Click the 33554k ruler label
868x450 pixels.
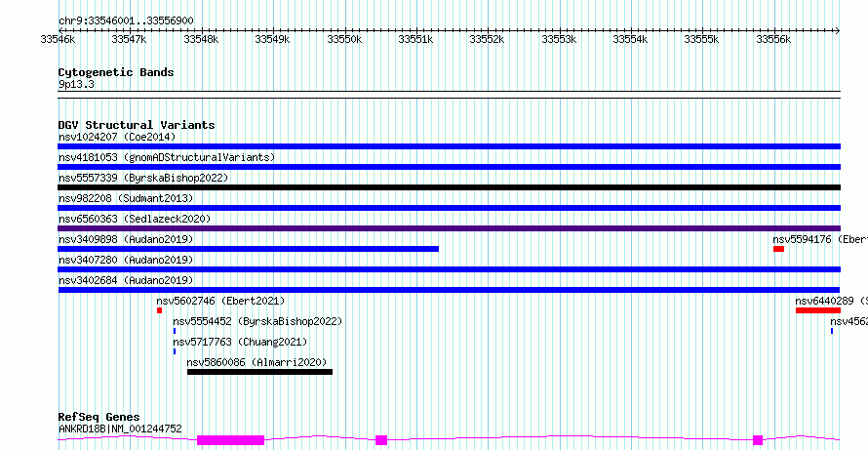[x=630, y=39]
